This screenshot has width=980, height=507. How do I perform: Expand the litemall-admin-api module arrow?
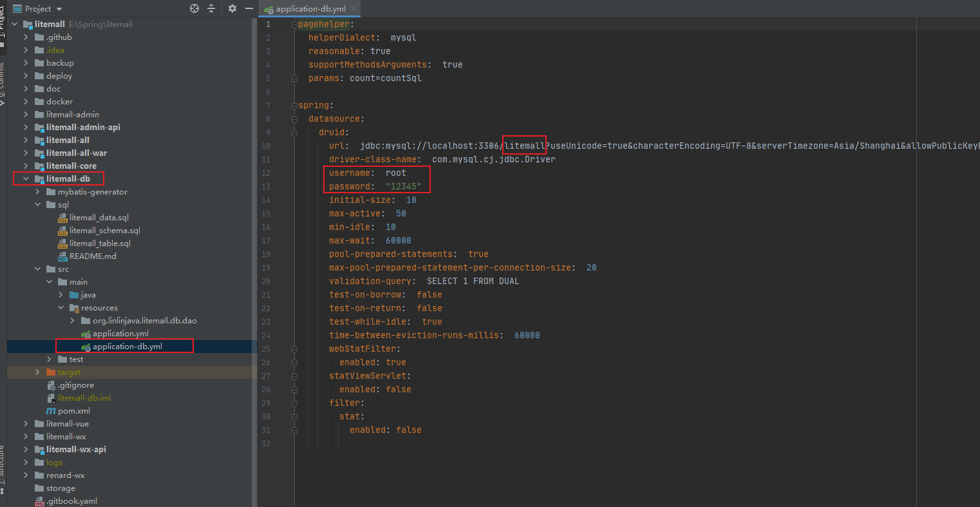pos(26,128)
